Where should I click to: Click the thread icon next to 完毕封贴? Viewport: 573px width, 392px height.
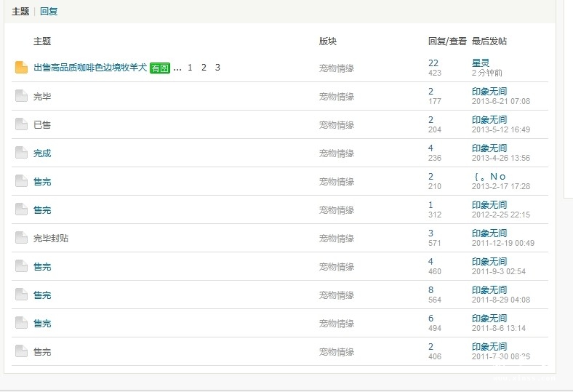(21, 238)
